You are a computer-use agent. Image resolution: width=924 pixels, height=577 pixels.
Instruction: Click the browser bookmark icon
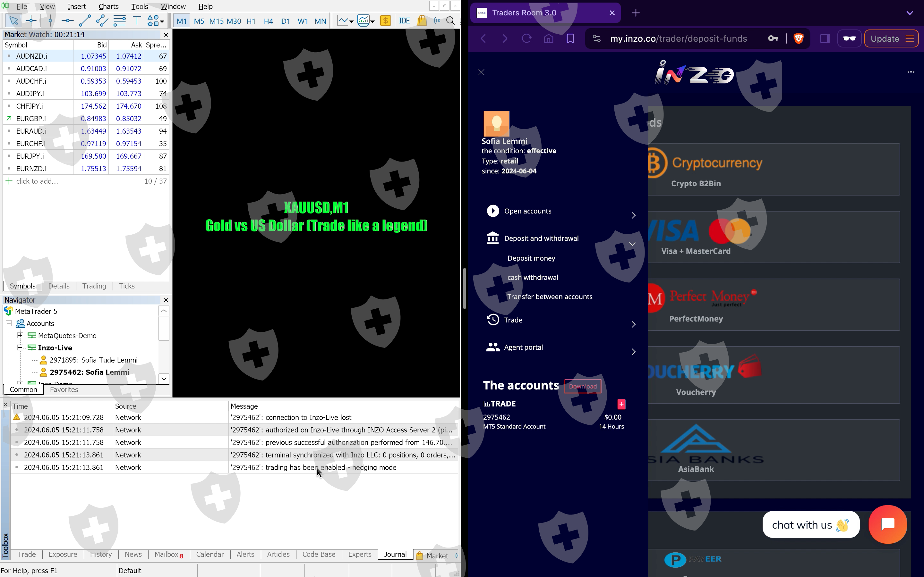tap(570, 38)
